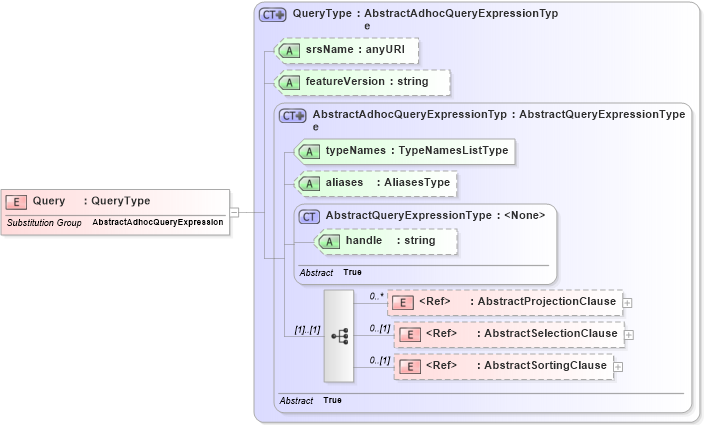Click the CT icon of AbstractQueryExpressionType
Image resolution: width=704 pixels, height=425 pixels.
click(x=309, y=217)
